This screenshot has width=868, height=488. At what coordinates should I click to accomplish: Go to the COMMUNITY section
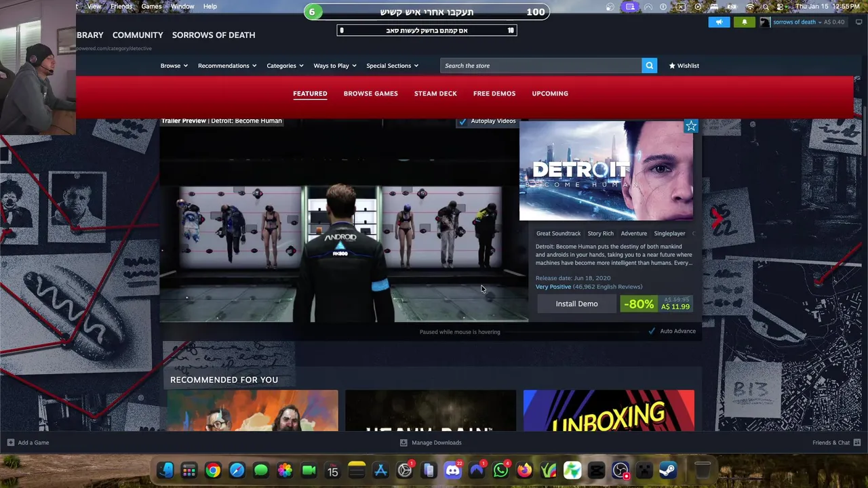tap(138, 35)
